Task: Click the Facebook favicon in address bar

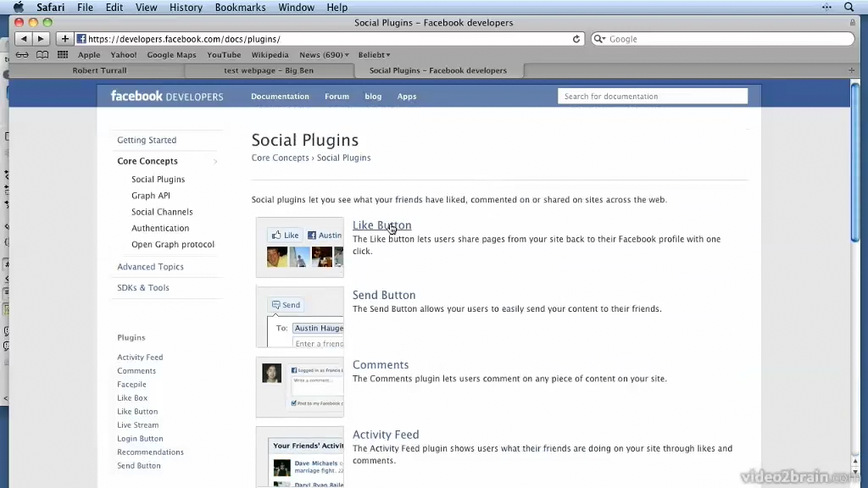Action: point(81,39)
